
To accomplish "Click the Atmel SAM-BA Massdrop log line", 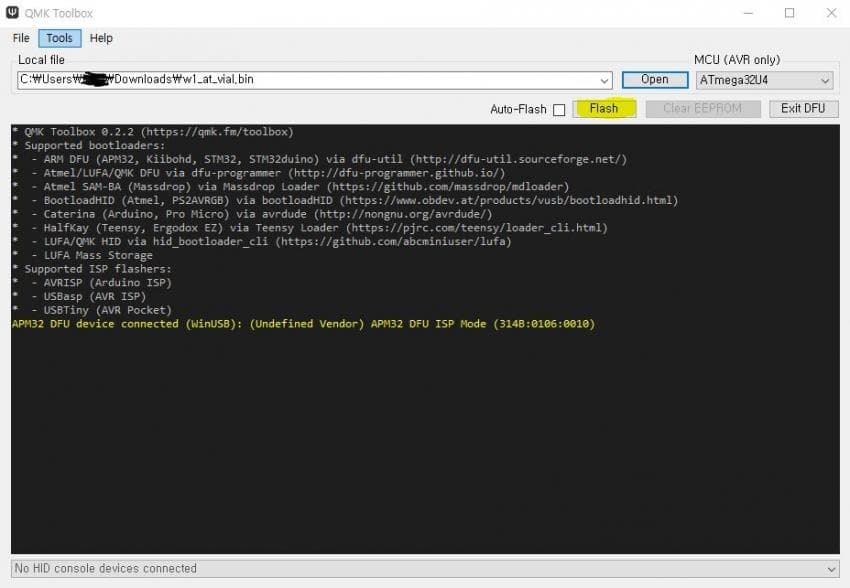I will [x=291, y=186].
